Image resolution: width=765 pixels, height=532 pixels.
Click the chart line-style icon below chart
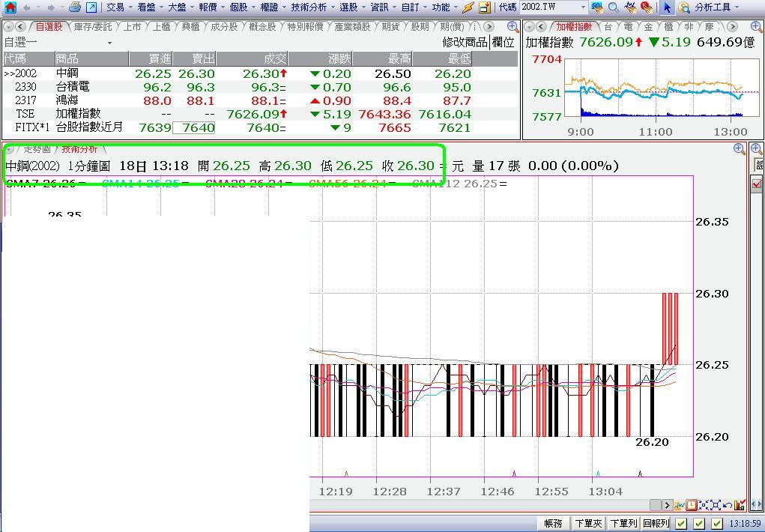coord(680,505)
